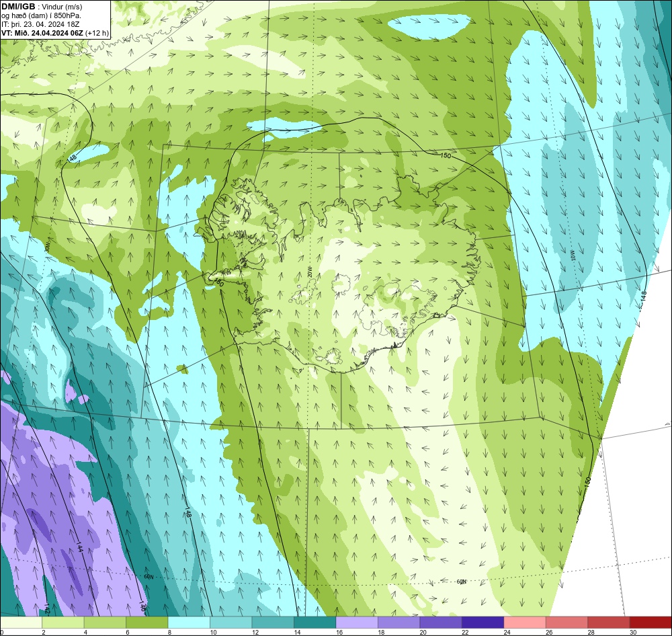Screen dimensions: 672x636
Task: Click the 'IT: þri. 23. 04. 2024 18Z' line
Action: pos(41,24)
